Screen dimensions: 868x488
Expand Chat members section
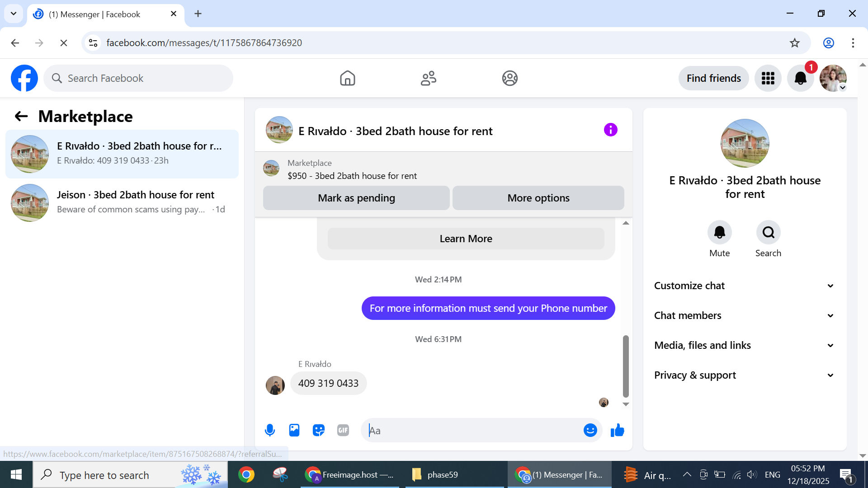pyautogui.click(x=745, y=315)
